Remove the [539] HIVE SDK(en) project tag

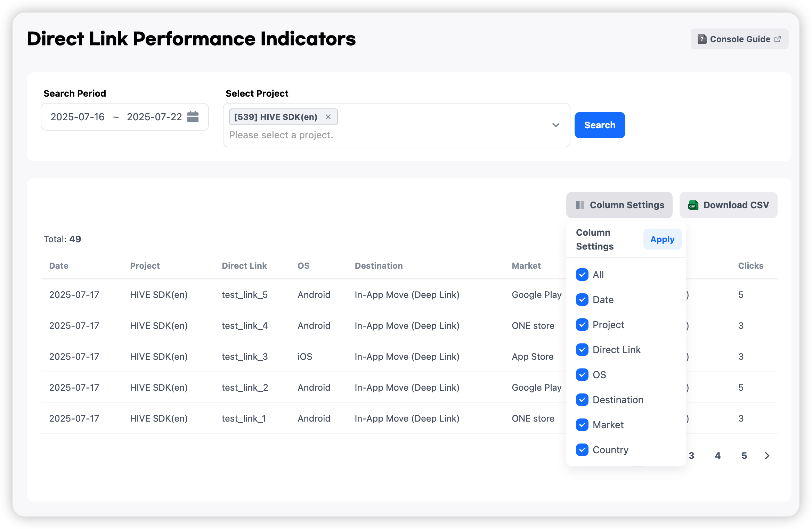[x=328, y=117]
